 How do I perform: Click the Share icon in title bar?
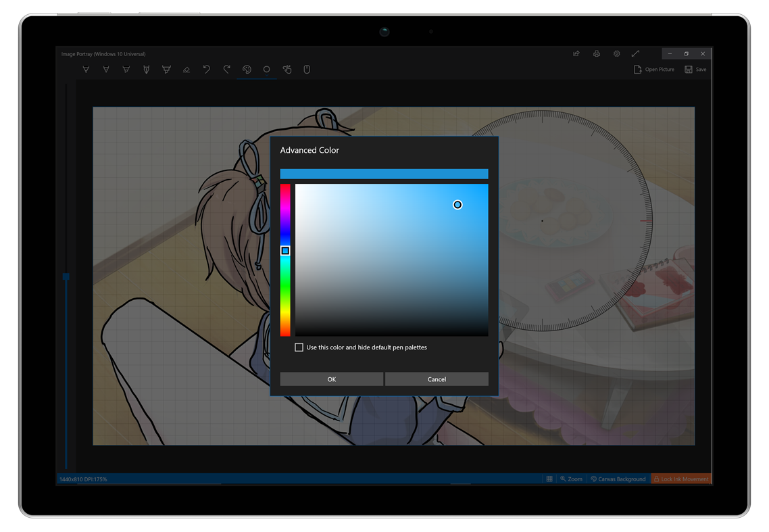pyautogui.click(x=576, y=53)
